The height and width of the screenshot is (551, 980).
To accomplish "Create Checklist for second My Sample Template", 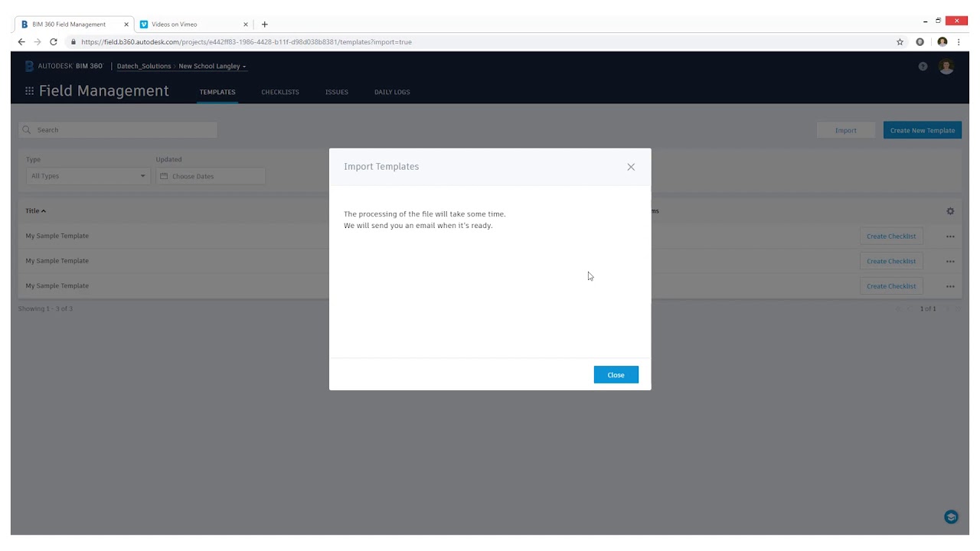I will coord(891,261).
